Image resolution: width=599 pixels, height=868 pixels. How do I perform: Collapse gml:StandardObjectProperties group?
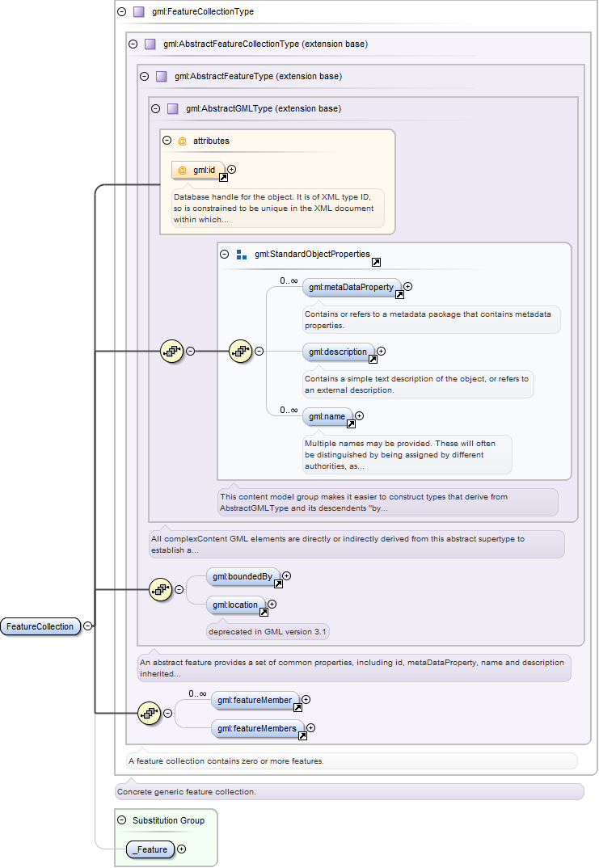(x=224, y=254)
